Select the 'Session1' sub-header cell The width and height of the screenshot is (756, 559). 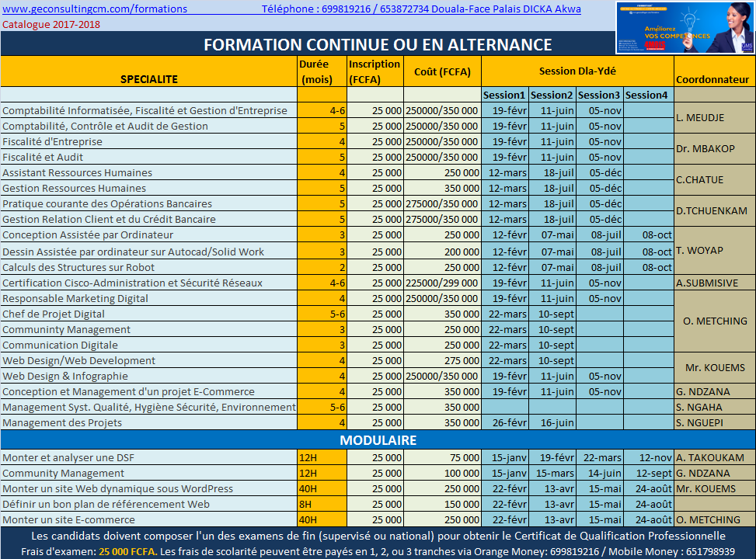504,95
